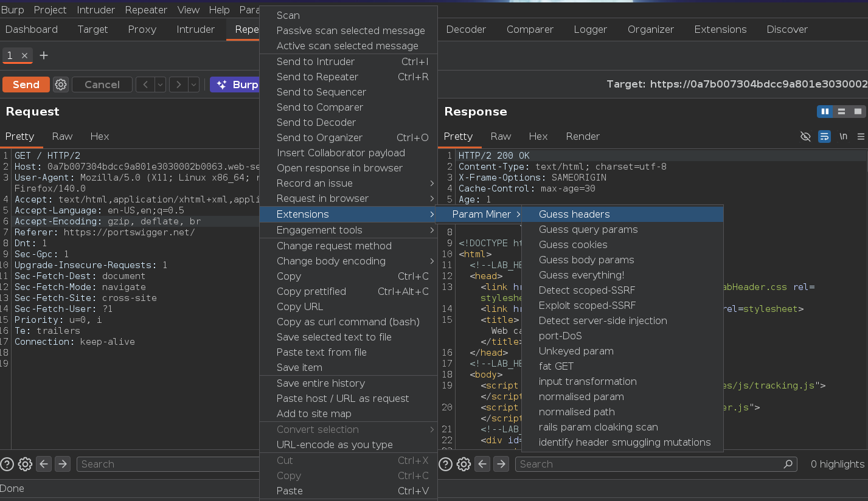Expand Request in browser submenu
Screen dimensions: 868x501
pos(349,198)
